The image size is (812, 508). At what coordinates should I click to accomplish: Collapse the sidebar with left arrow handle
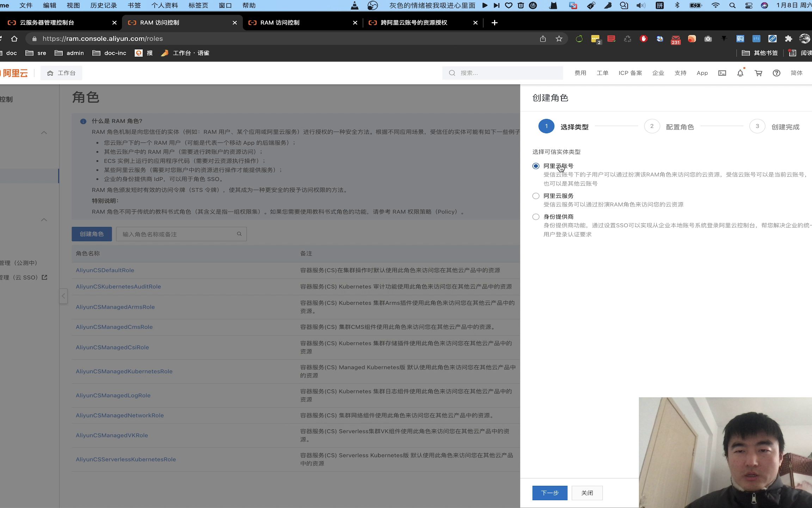click(x=63, y=296)
